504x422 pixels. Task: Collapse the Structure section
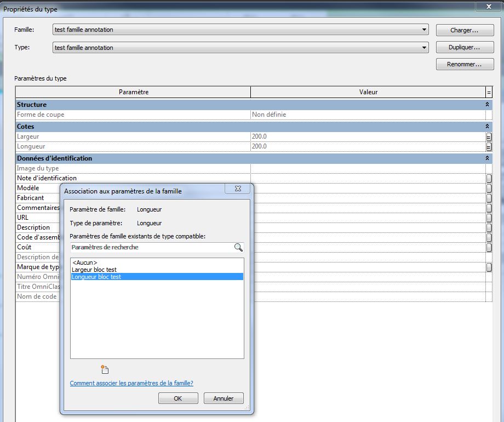click(487, 104)
